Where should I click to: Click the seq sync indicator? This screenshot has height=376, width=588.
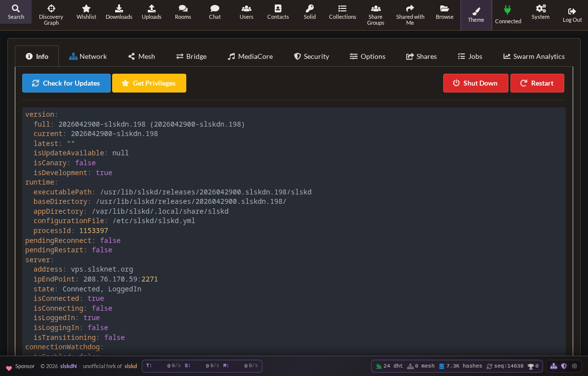pos(505,366)
